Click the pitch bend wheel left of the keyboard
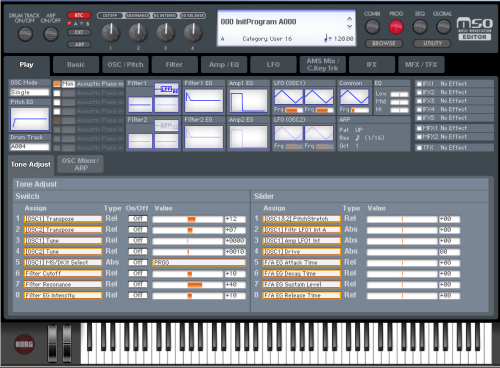 [52, 343]
